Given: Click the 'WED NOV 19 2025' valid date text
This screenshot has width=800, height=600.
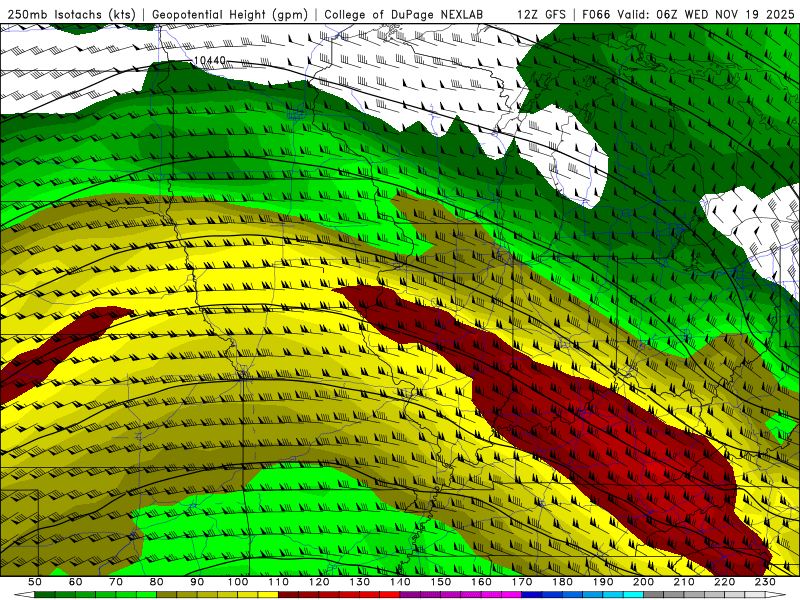Looking at the screenshot, I should pyautogui.click(x=739, y=14).
